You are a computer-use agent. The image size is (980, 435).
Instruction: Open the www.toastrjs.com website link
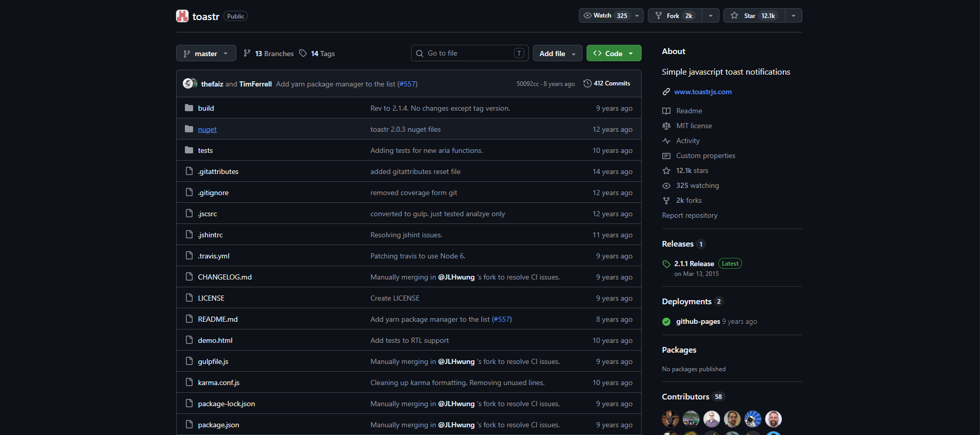[x=703, y=92]
